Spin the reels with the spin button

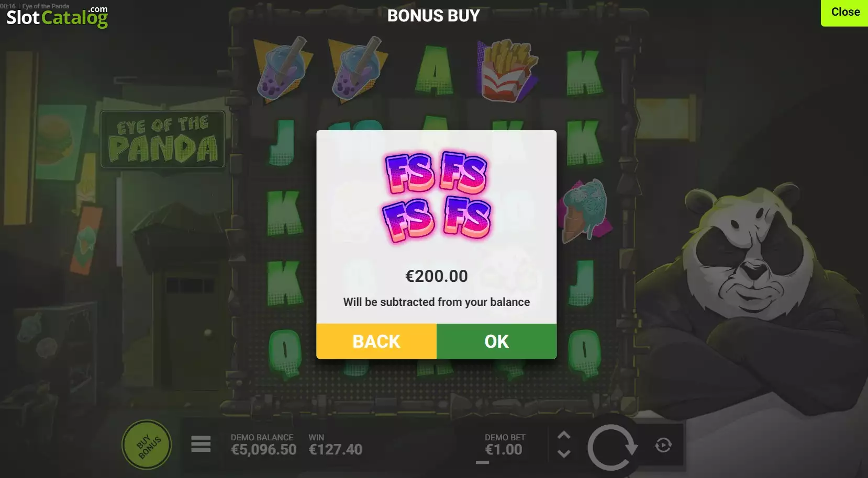point(611,447)
